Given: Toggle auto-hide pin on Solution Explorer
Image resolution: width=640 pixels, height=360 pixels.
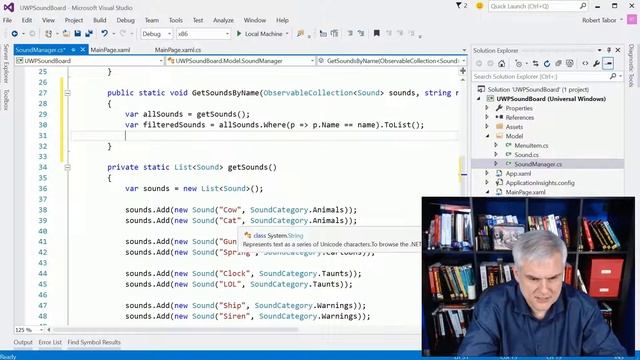Looking at the screenshot, I should tap(609, 50).
